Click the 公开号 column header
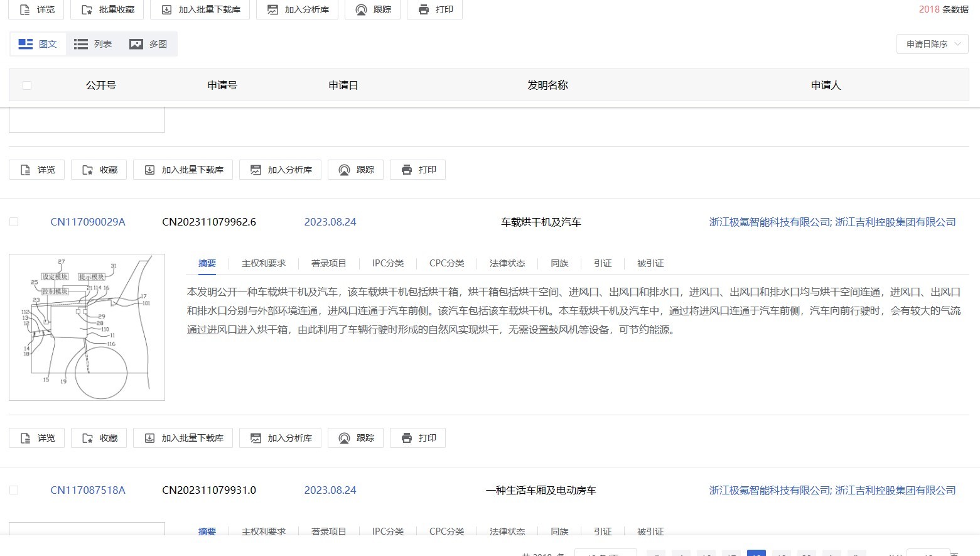Screen dimensions: 980x556 (101, 85)
